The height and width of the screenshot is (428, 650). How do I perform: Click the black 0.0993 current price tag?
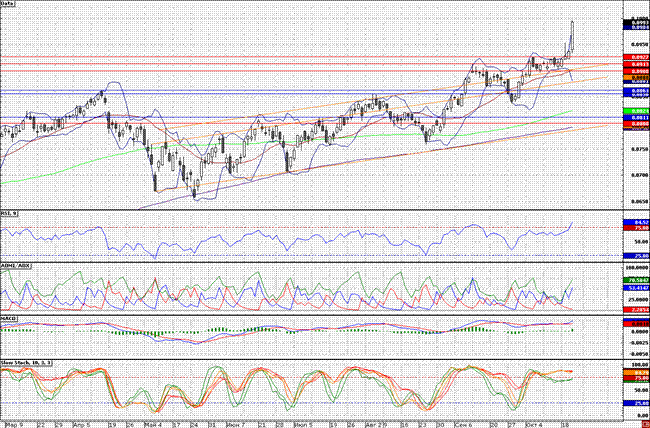tap(635, 22)
